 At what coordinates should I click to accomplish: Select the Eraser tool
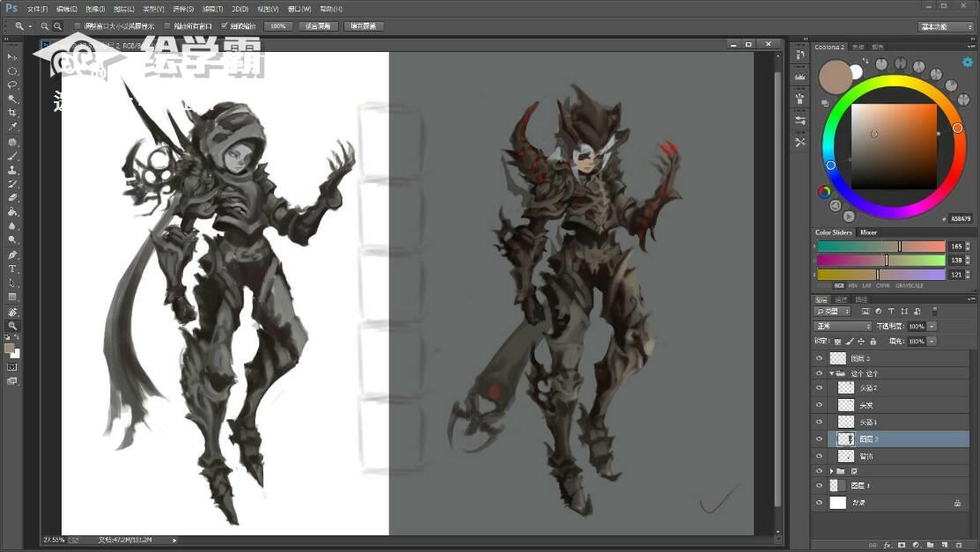point(11,198)
